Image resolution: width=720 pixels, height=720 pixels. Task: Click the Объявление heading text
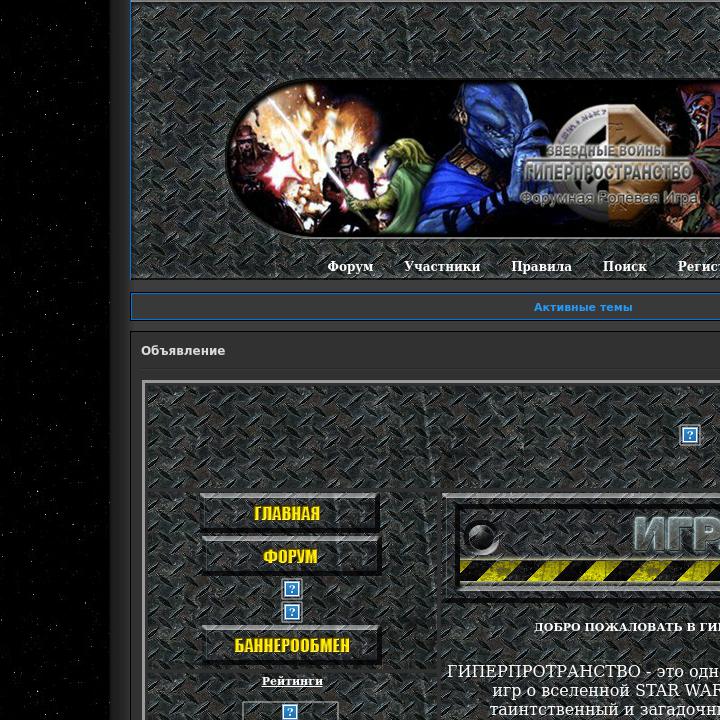pos(183,351)
